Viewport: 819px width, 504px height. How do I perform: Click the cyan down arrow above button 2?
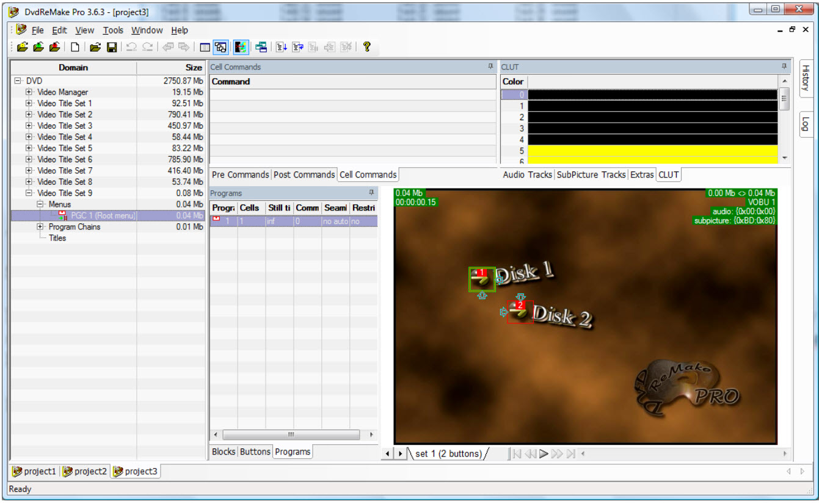click(x=520, y=297)
